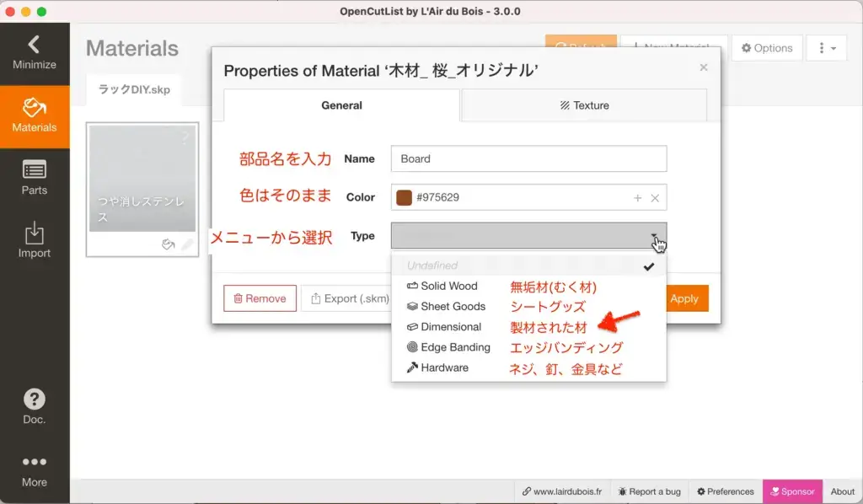This screenshot has width=863, height=504.
Task: Click the pencil edit icon on the material card
Action: pos(188,244)
